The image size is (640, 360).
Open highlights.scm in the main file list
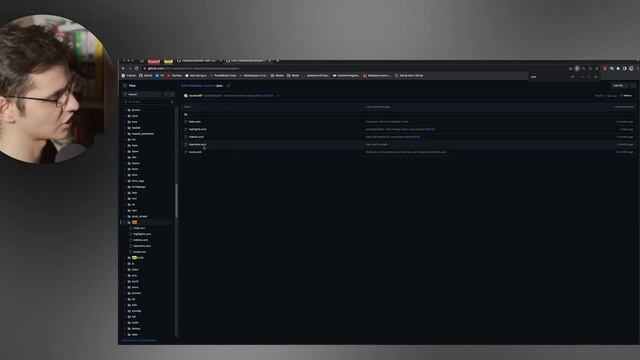click(198, 129)
